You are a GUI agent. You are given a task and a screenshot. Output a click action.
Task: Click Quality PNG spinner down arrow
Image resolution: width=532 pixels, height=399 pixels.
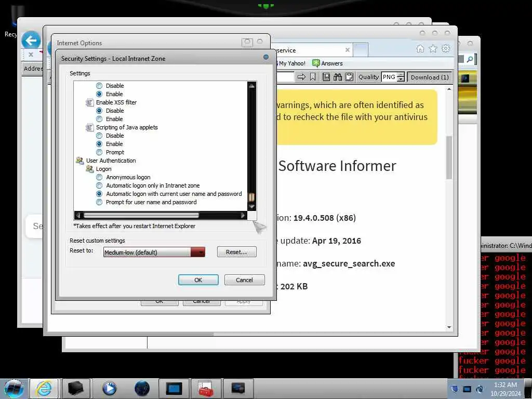point(401,79)
